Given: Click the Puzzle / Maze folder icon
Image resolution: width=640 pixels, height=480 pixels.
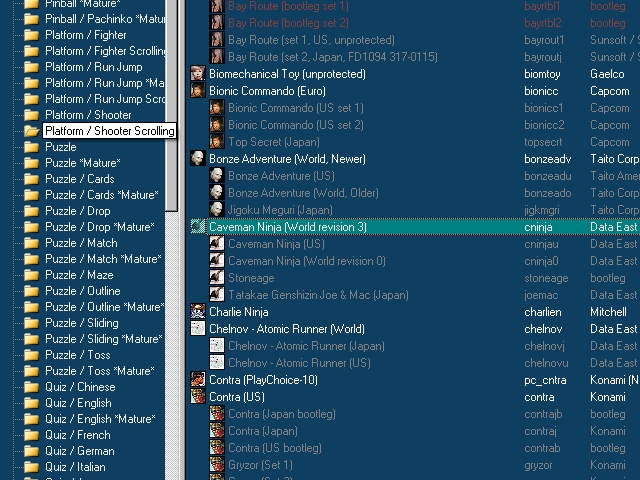Looking at the screenshot, I should [31, 275].
